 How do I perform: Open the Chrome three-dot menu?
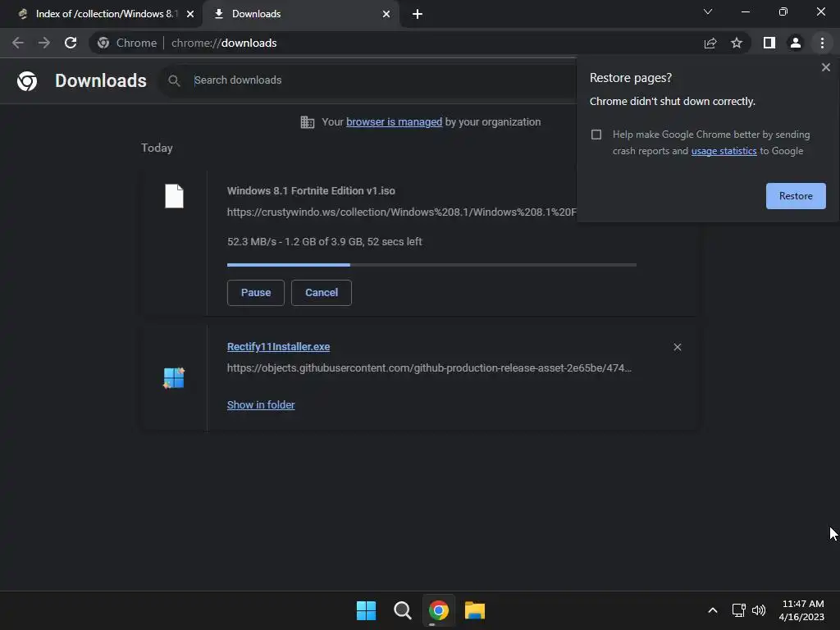(822, 43)
